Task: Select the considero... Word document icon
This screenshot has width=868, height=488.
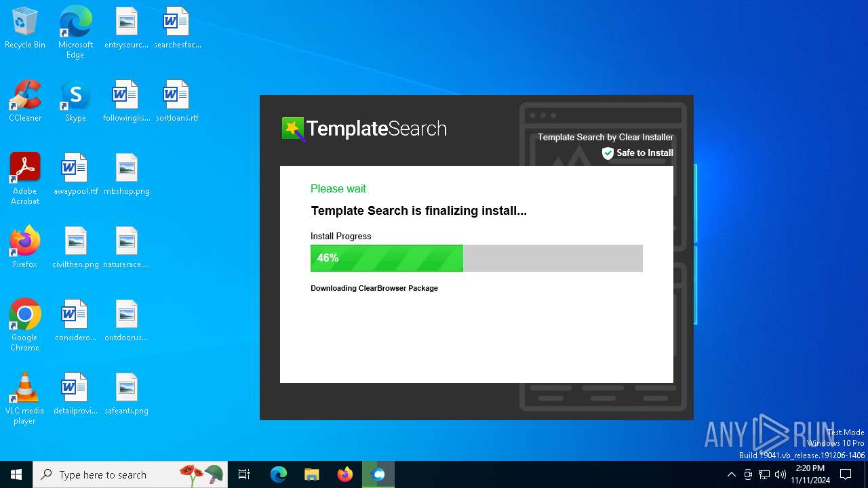Action: [75, 321]
